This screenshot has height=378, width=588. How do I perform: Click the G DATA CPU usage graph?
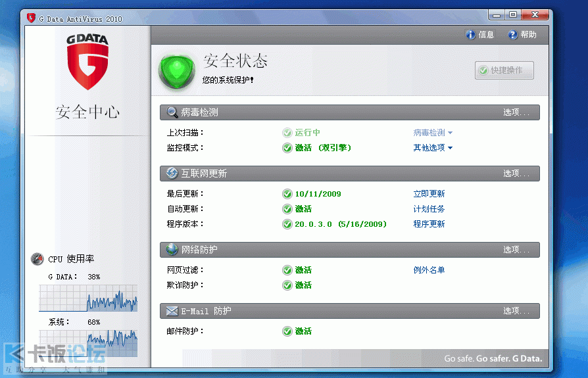pos(88,298)
